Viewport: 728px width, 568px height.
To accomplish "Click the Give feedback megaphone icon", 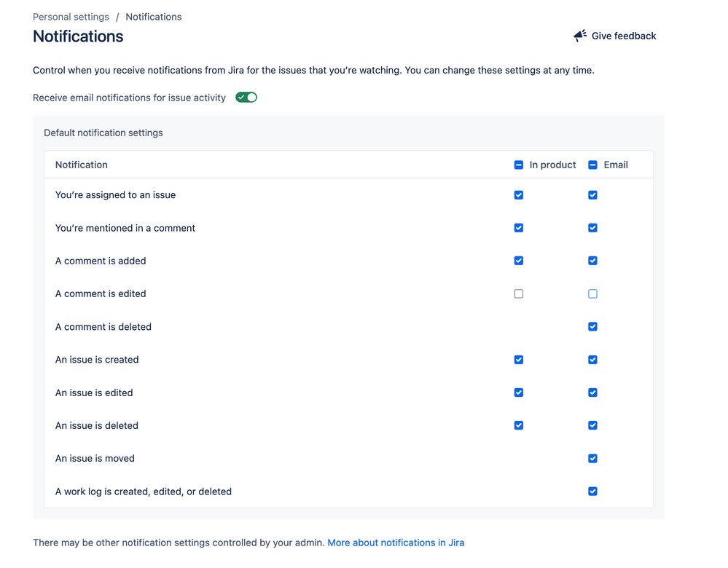I will click(x=580, y=36).
